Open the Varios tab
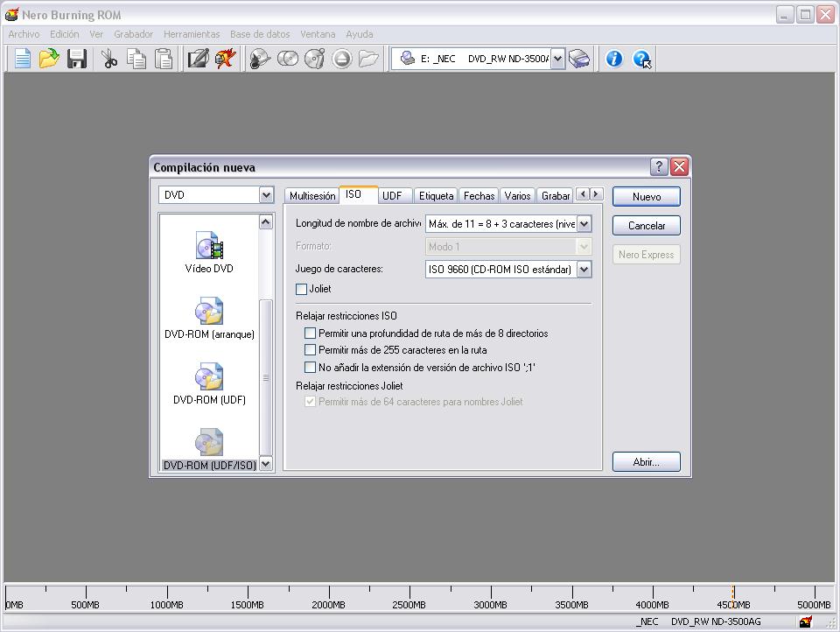 517,196
